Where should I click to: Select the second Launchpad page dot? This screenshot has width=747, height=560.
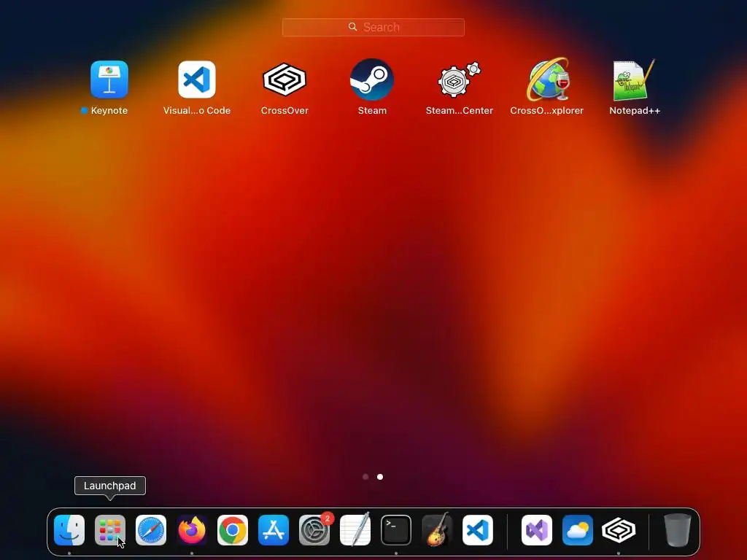tap(380, 477)
